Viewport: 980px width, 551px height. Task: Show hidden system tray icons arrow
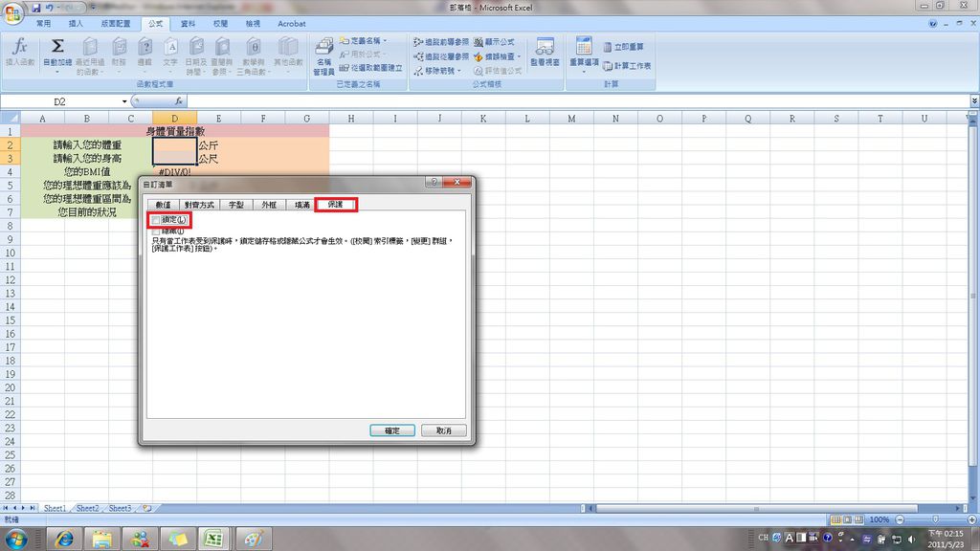853,539
